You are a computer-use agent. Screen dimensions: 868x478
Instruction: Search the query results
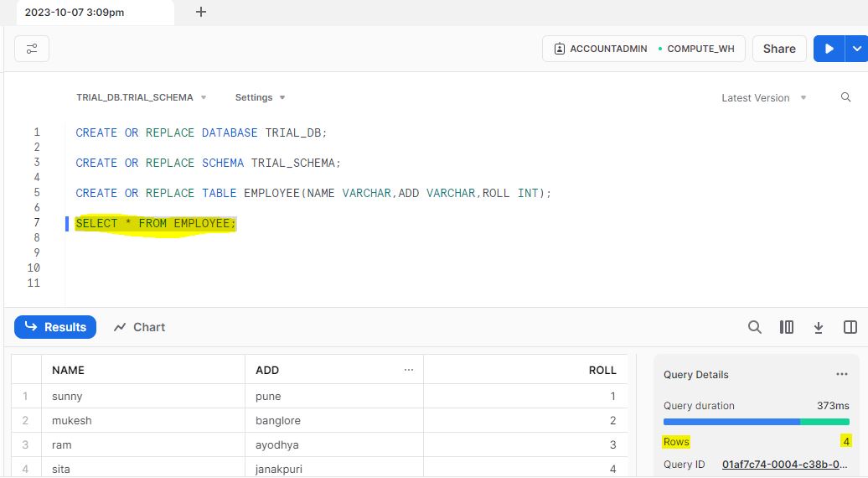coord(755,327)
